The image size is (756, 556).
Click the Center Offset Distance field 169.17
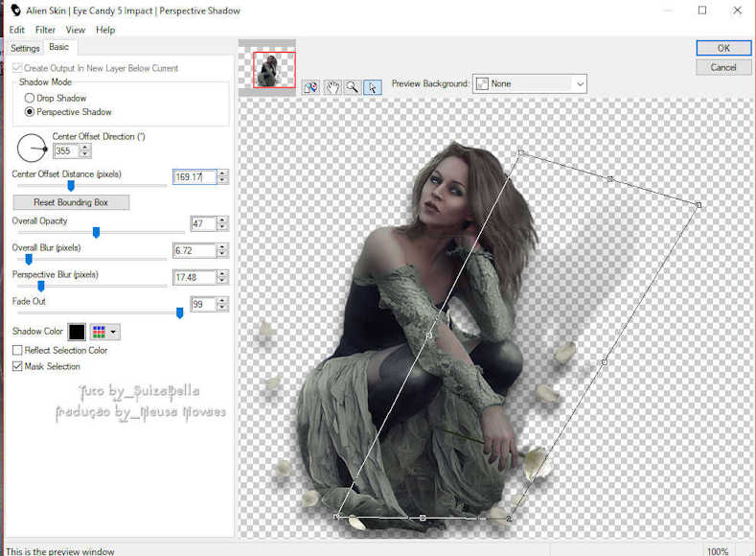coord(195,177)
